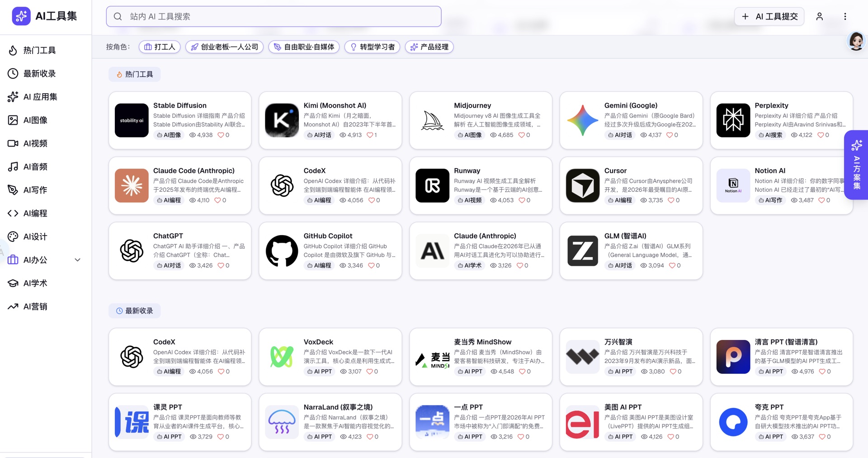
Task: Click the Perplexity logo icon
Action: click(733, 120)
